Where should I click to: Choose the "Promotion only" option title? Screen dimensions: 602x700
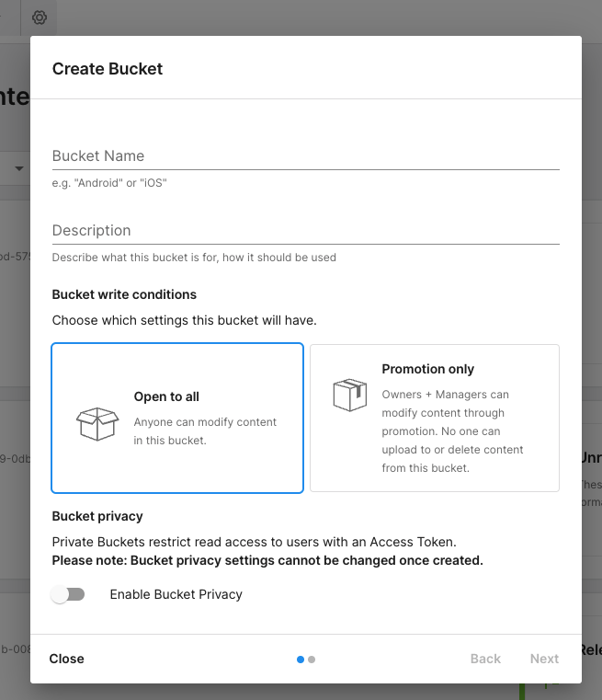pos(427,369)
